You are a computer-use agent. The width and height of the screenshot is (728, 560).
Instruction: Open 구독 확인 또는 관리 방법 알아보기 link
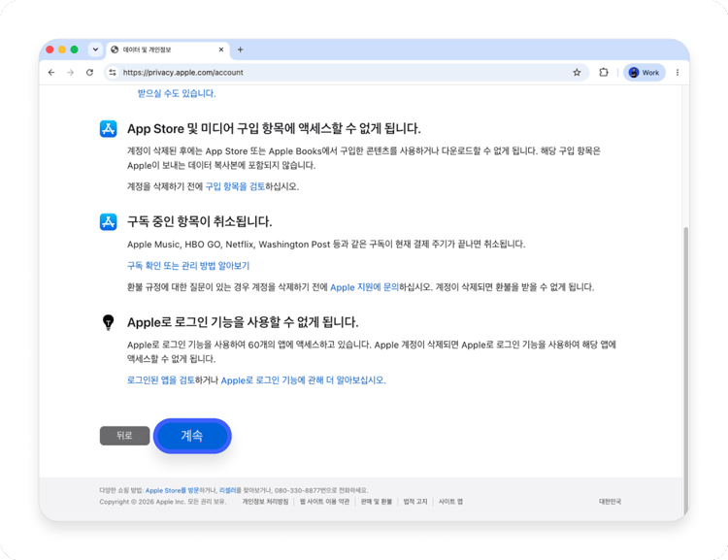pyautogui.click(x=188, y=266)
